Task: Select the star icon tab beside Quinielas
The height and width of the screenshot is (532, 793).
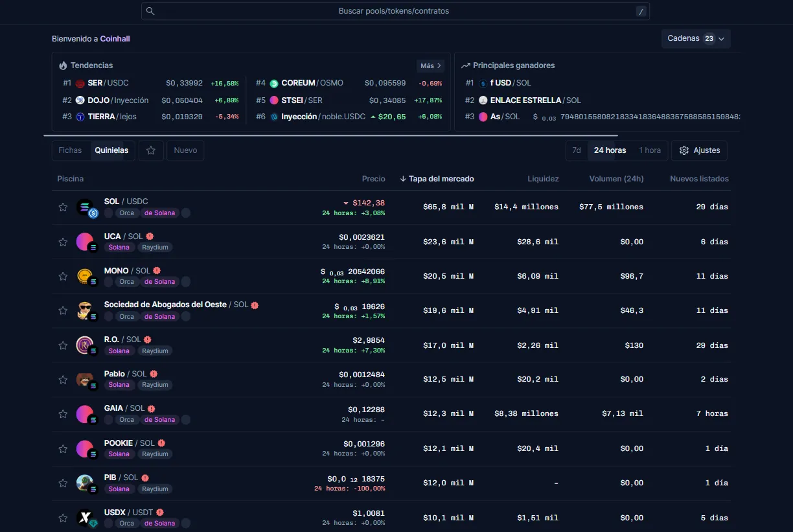Action: click(x=150, y=150)
